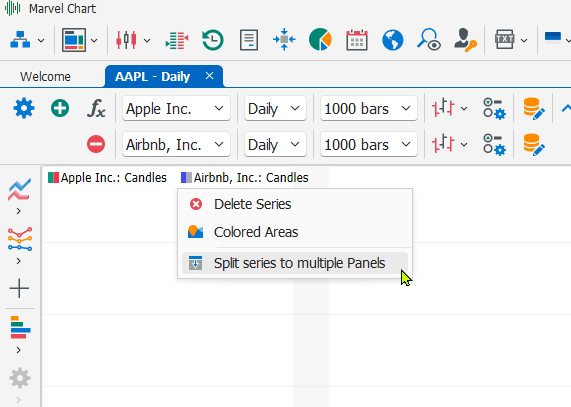Expand the layout icon dropdown arrow

coord(94,40)
